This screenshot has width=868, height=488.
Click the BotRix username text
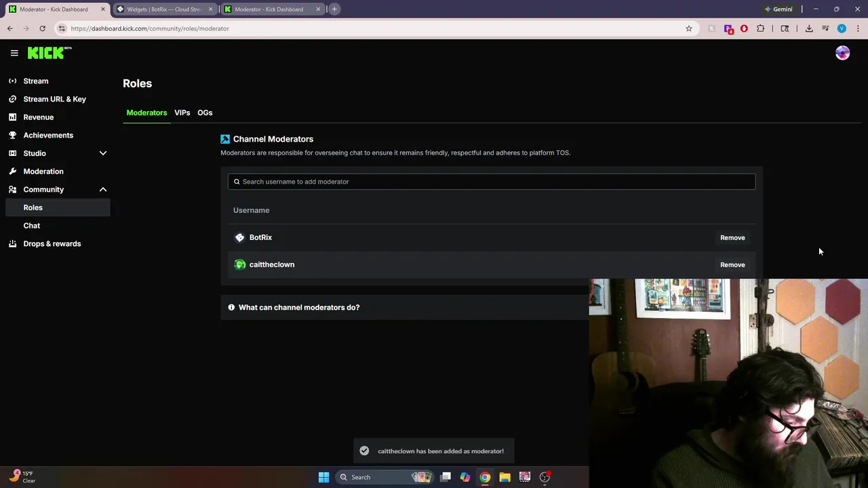click(x=260, y=237)
